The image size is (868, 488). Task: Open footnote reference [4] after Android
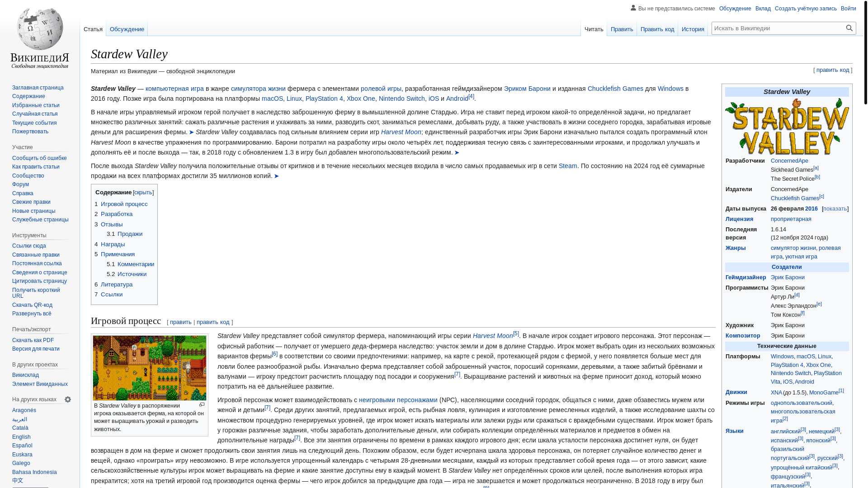click(x=471, y=96)
